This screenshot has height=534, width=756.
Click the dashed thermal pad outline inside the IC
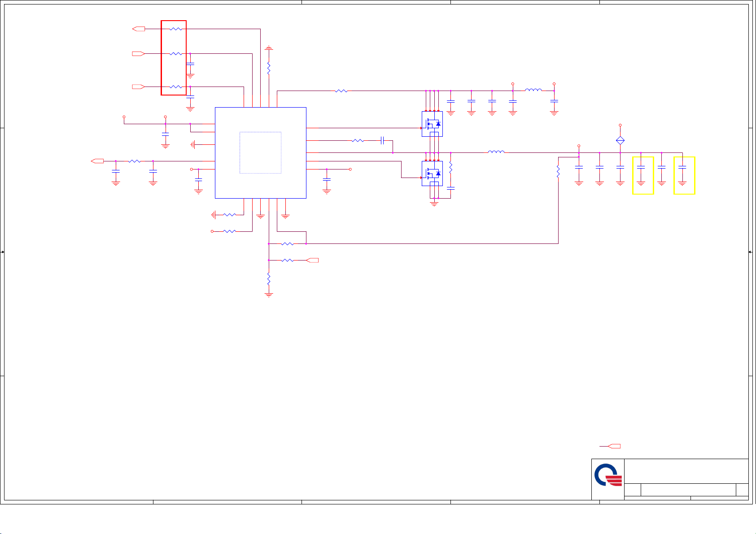click(x=261, y=152)
